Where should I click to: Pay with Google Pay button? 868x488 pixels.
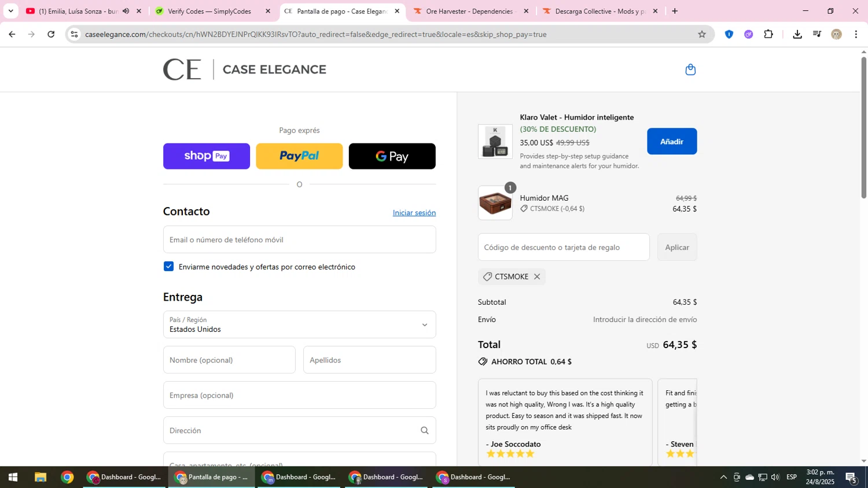coord(392,156)
